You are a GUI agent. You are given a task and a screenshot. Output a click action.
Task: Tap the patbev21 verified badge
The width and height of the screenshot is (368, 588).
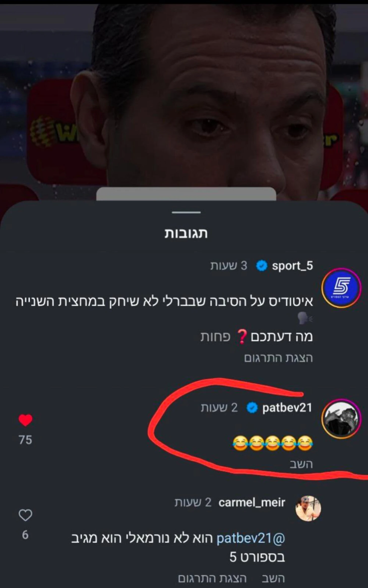[x=252, y=408]
